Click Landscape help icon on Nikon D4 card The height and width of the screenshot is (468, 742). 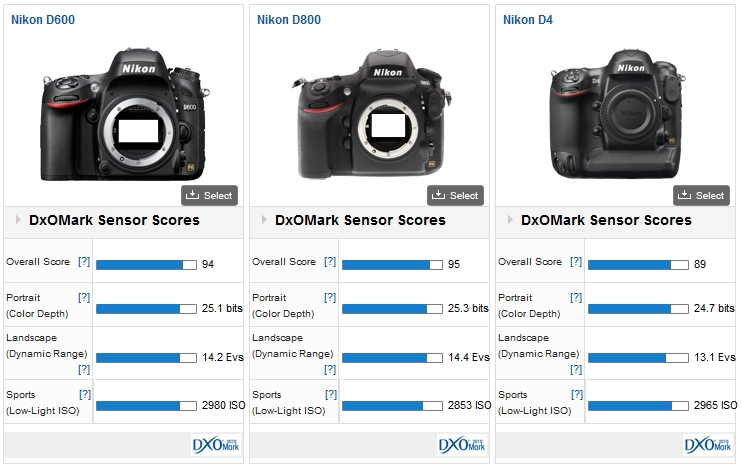pyautogui.click(x=576, y=369)
